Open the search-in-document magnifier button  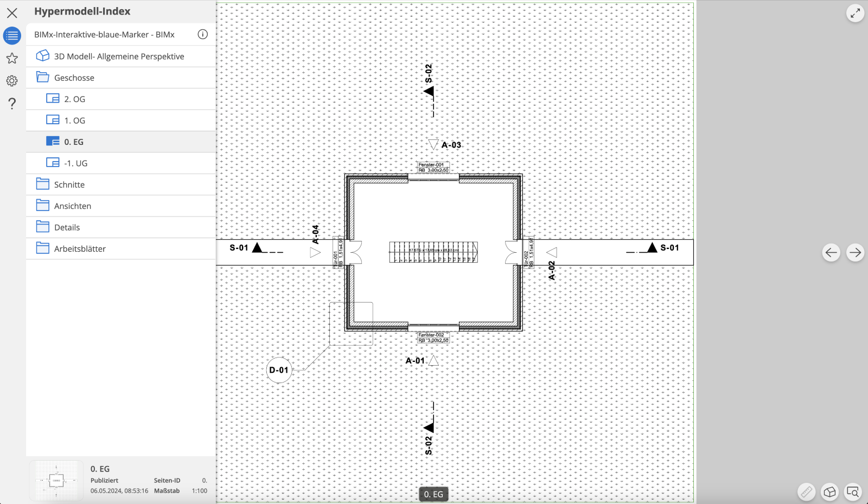click(x=853, y=492)
